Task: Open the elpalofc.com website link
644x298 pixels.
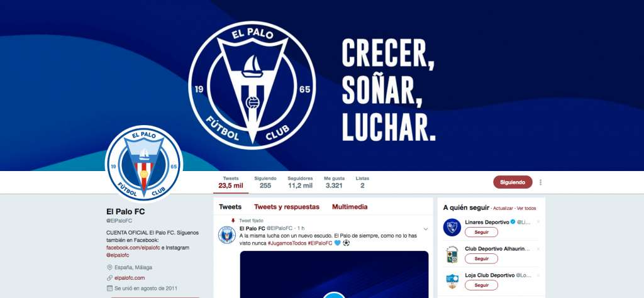Action: 130,278
